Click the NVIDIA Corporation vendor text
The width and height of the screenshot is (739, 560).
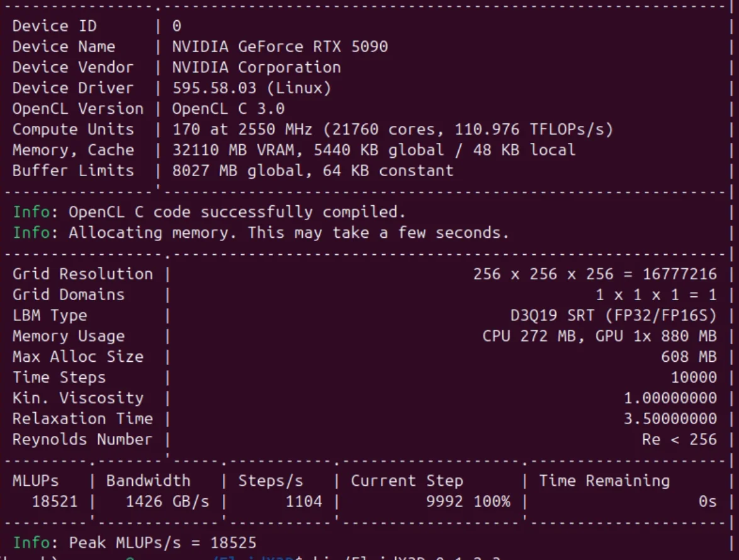tap(256, 67)
